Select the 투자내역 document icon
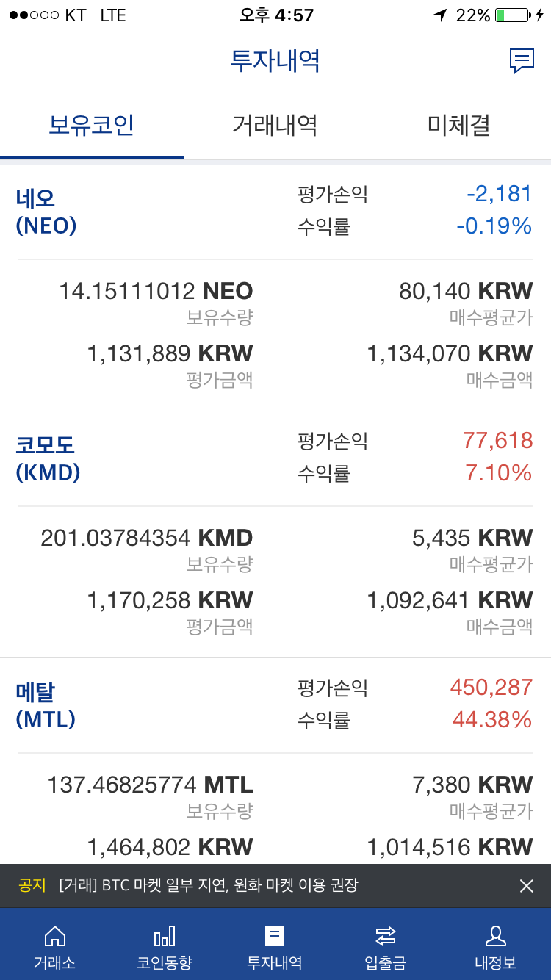Viewport: 551px width, 980px height. [x=275, y=935]
